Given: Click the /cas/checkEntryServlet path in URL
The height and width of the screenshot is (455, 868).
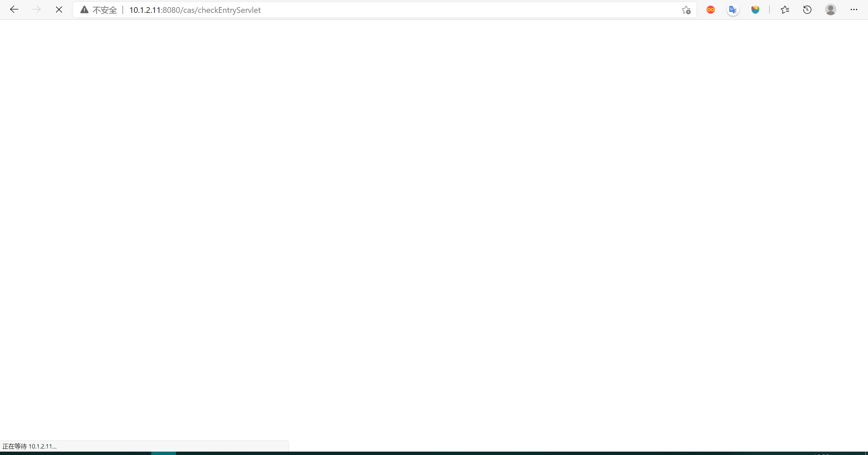Looking at the screenshot, I should point(221,10).
